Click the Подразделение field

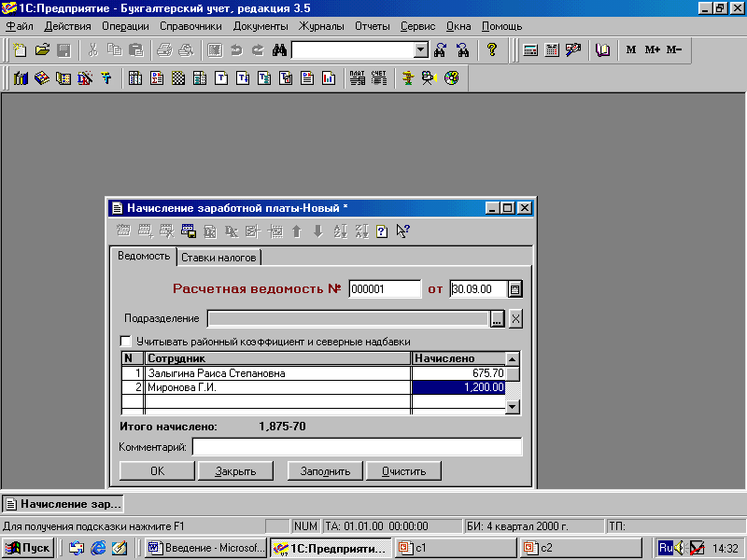348,319
